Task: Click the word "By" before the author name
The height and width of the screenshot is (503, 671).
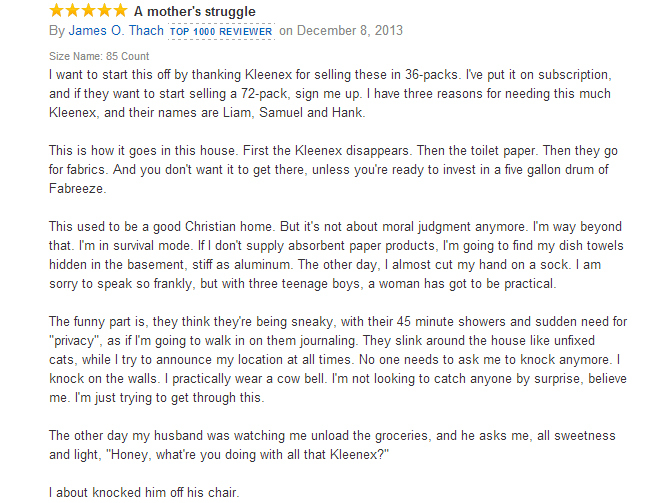Action: point(57,31)
